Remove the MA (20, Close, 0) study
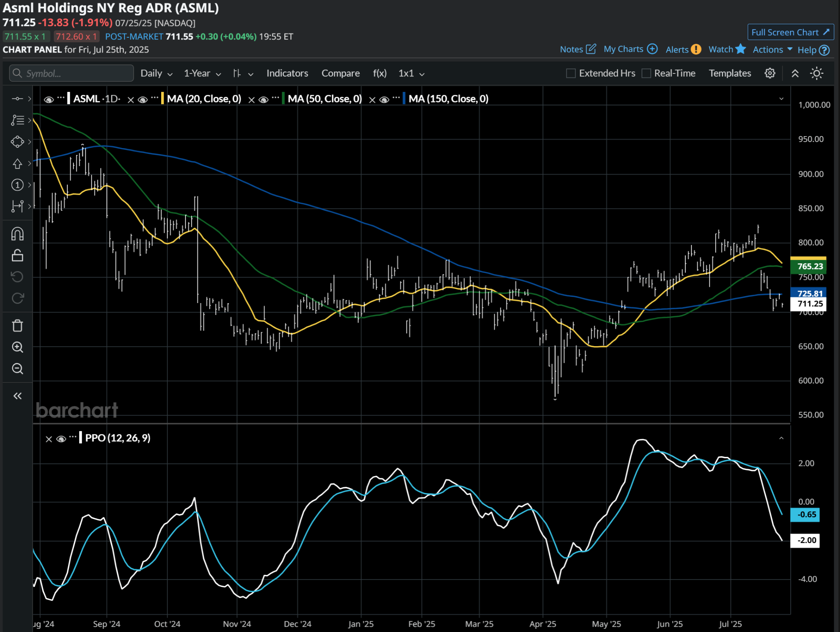 [x=130, y=100]
